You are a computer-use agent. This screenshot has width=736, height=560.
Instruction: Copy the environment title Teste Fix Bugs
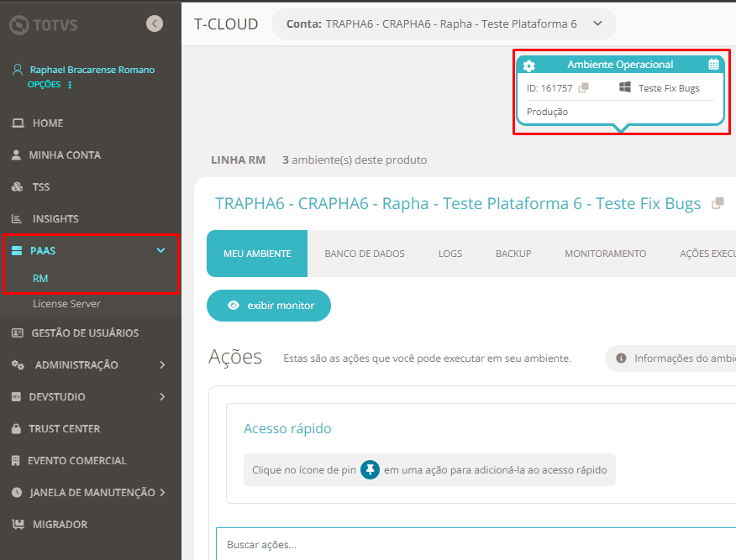[x=718, y=203]
